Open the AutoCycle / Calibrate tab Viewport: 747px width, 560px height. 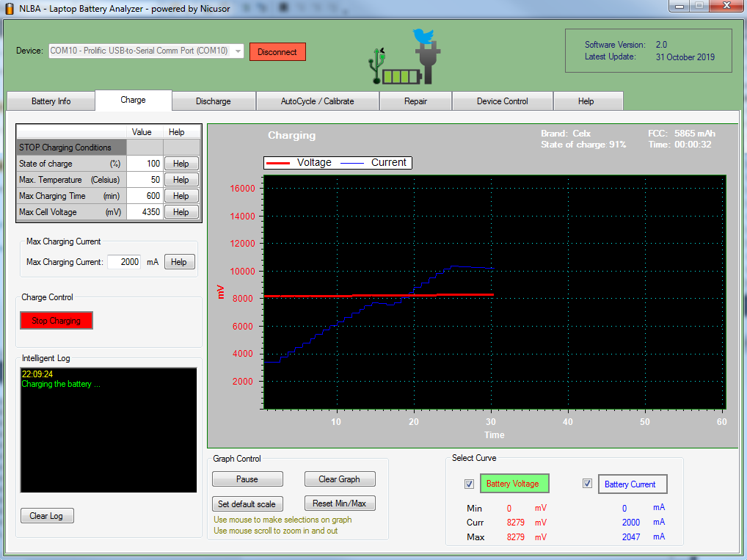(317, 101)
